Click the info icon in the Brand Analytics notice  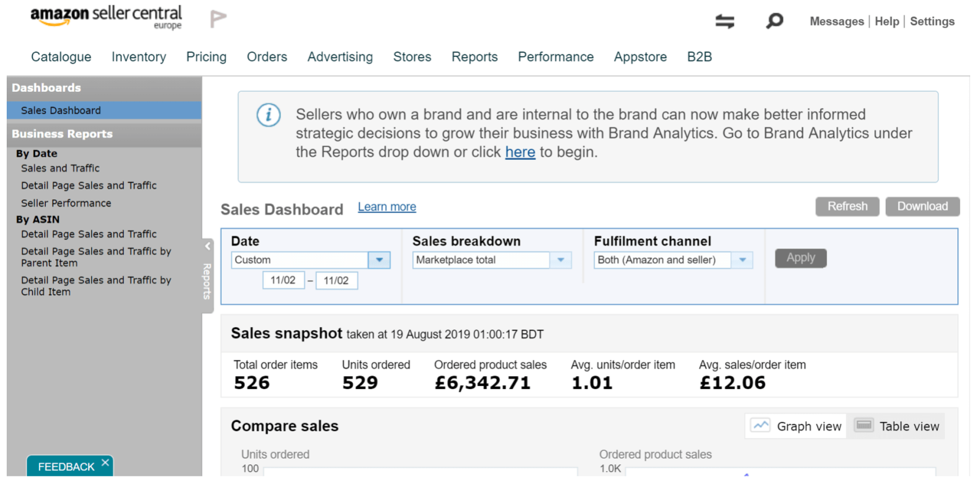point(268,115)
